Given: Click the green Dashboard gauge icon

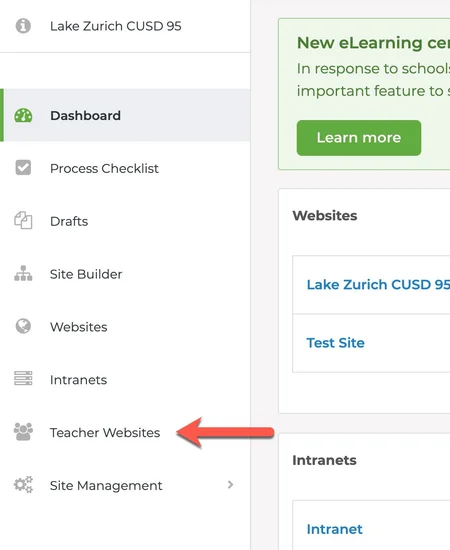Looking at the screenshot, I should pos(23,115).
